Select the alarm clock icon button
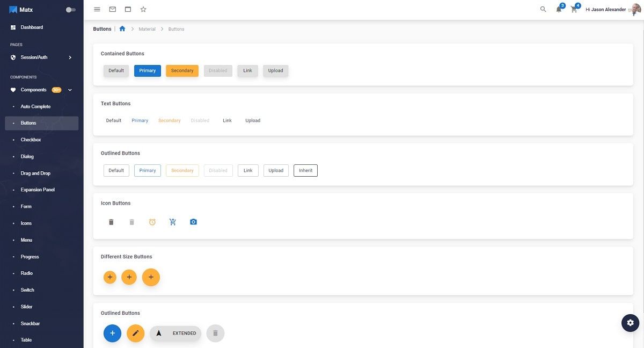This screenshot has height=348, width=644. [x=151, y=221]
